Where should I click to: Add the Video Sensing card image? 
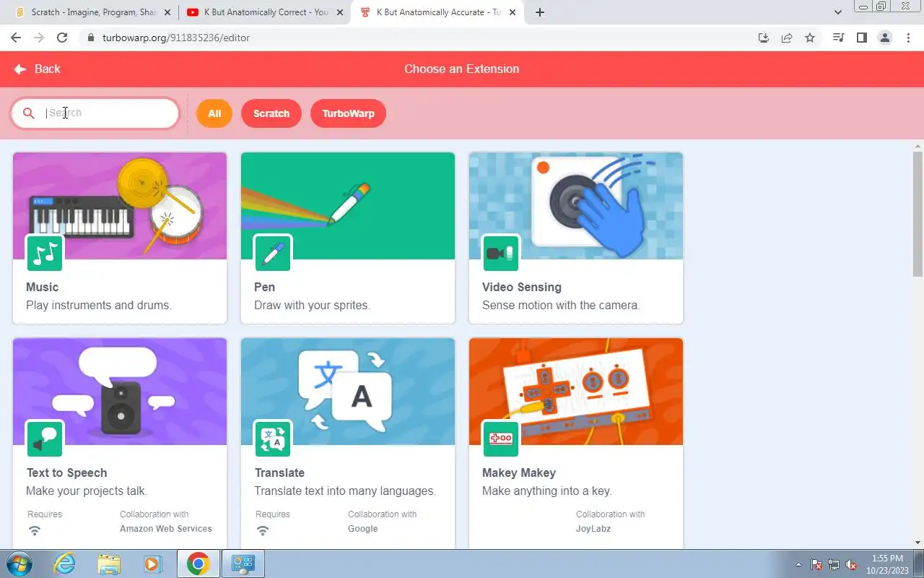point(576,206)
